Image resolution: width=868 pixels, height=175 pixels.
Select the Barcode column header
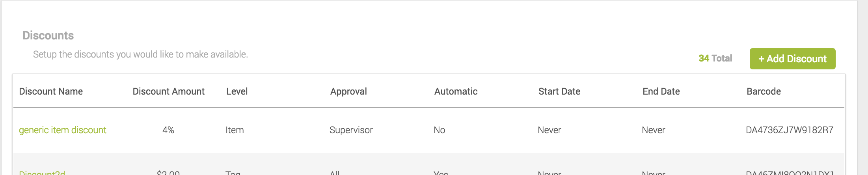(x=764, y=91)
